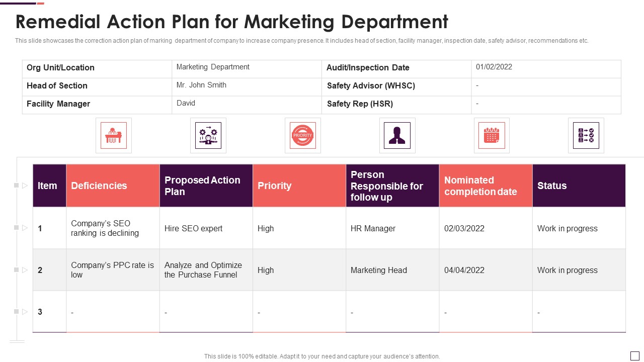The image size is (644, 362).
Task: Select item number 3 cell
Action: (49, 312)
